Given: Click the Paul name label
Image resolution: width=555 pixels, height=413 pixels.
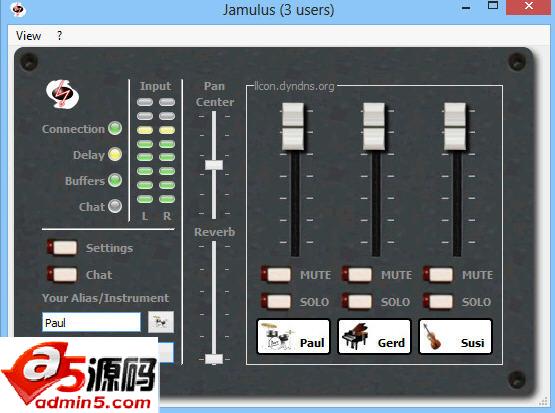Looking at the screenshot, I should click(312, 343).
